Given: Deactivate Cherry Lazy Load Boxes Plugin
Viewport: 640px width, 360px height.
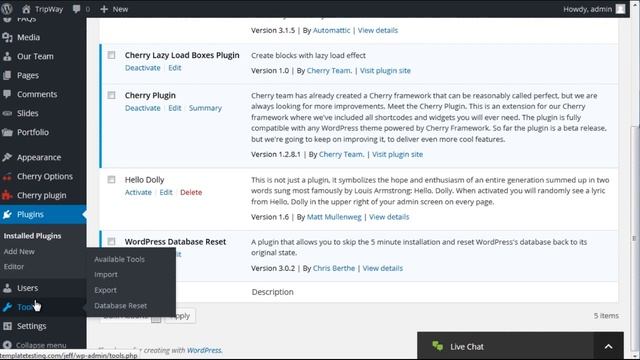Looking at the screenshot, I should pyautogui.click(x=142, y=68).
